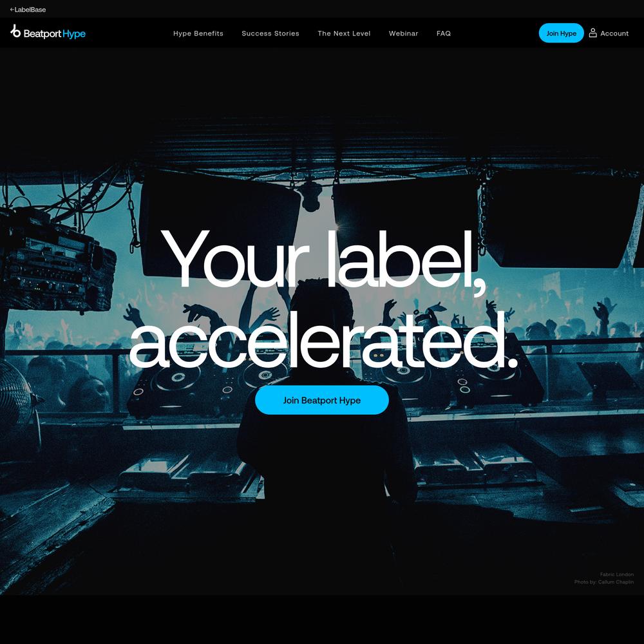Click the Join Beatport Hype button
This screenshot has width=644, height=644.
tap(321, 400)
